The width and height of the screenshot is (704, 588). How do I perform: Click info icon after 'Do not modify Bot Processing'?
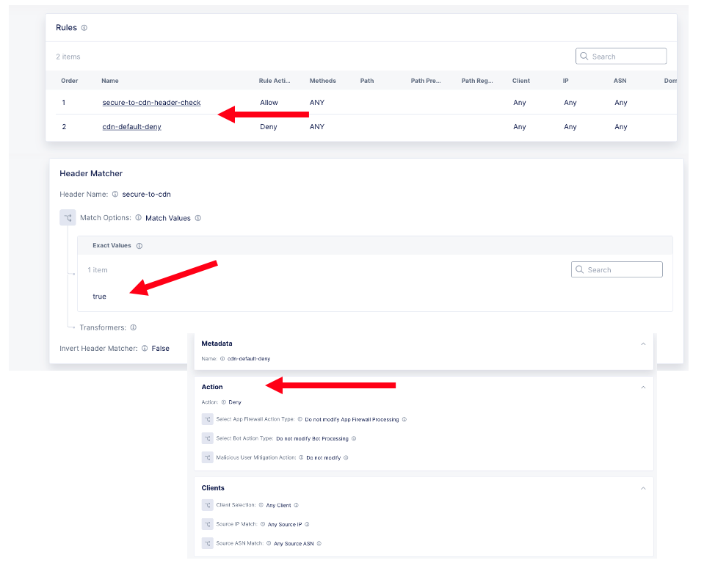[x=354, y=438]
